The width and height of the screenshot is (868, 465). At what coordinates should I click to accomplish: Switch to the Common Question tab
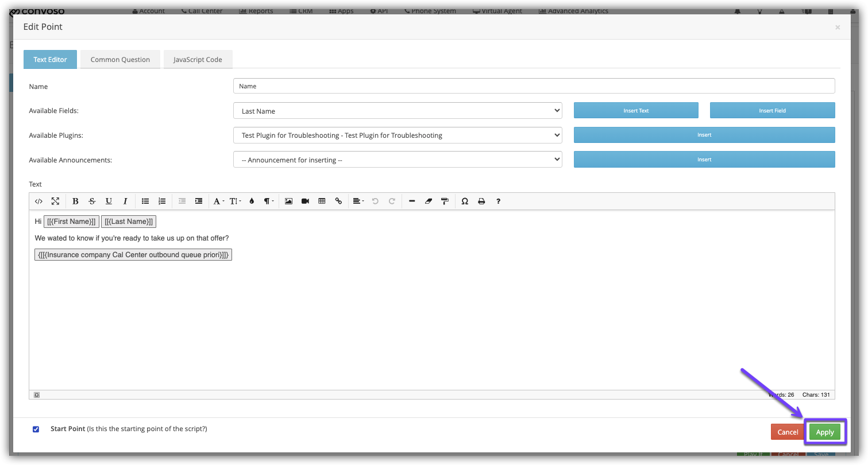[x=120, y=60]
